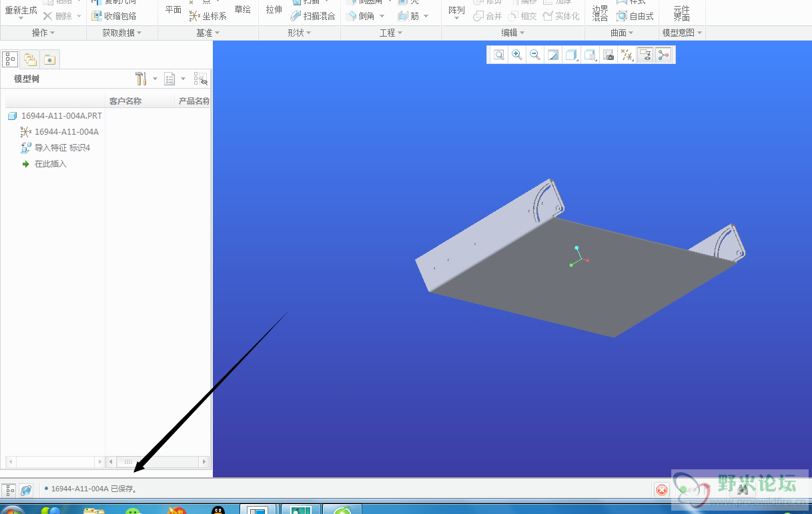Viewport: 812px width, 514px height.
Task: Click the Zoom Out magnifier icon
Action: [534, 55]
